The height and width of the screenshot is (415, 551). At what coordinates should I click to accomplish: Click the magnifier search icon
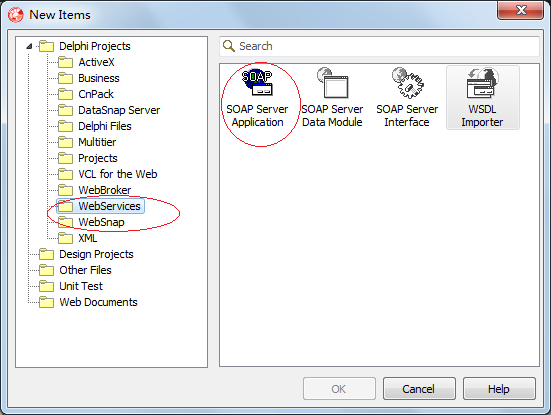tap(229, 46)
